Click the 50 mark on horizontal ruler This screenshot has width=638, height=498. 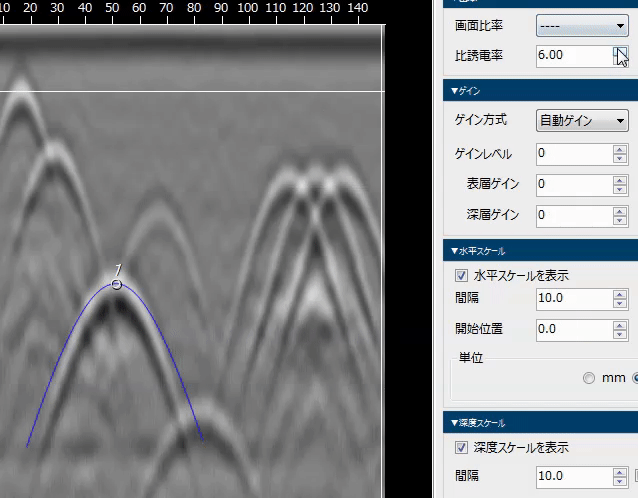[112, 8]
